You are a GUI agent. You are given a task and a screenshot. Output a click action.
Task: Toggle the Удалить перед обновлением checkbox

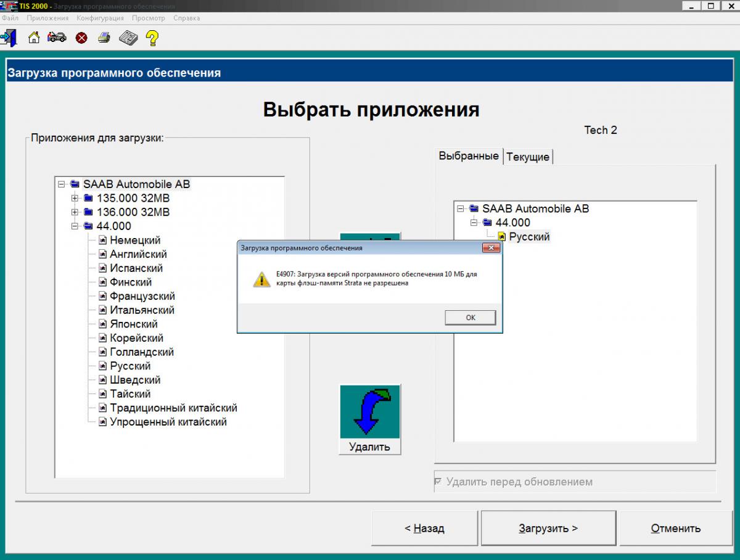point(438,482)
